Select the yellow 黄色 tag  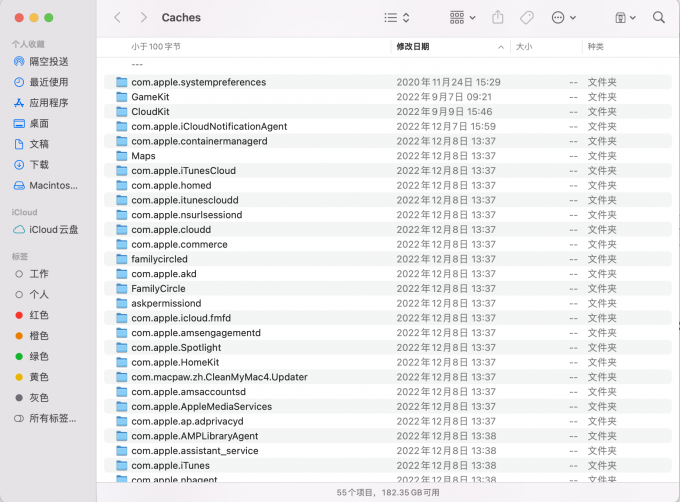[x=31, y=377]
